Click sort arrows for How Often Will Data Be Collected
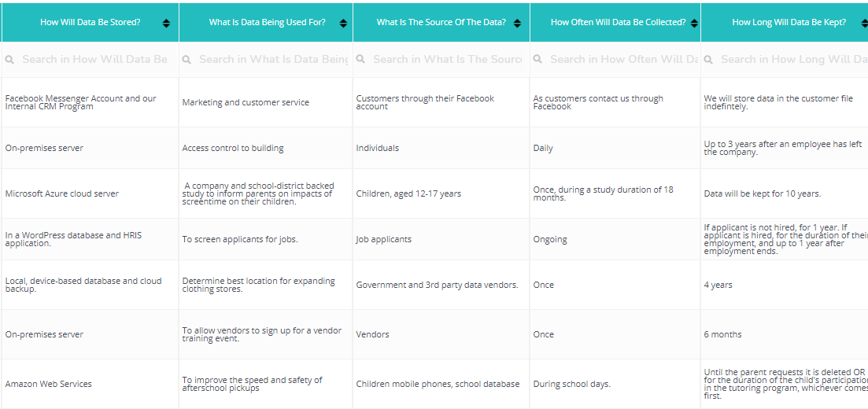Image resolution: width=868 pixels, height=409 pixels. pos(693,24)
